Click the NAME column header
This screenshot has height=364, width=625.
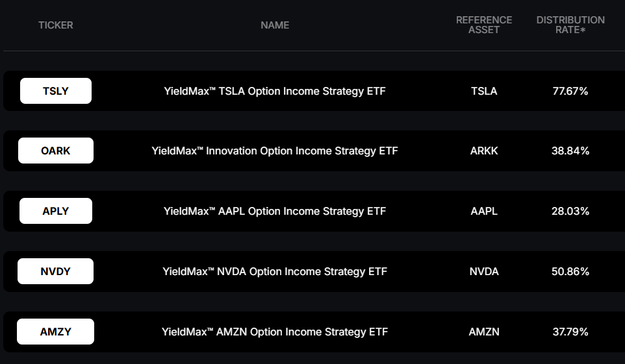click(x=275, y=25)
